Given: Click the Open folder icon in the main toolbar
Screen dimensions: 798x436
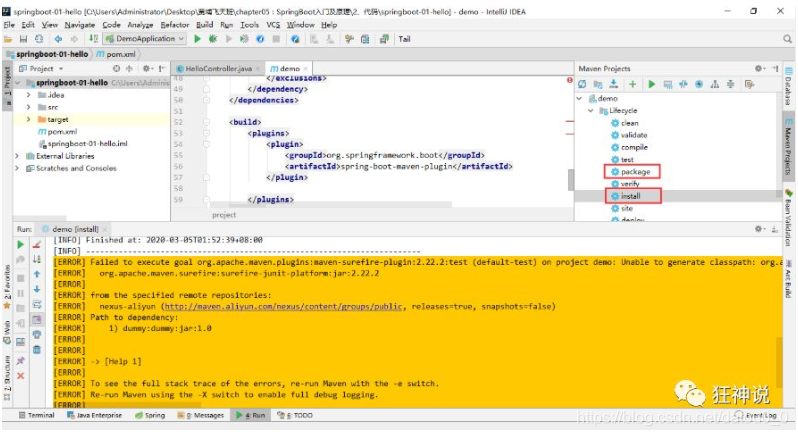Looking at the screenshot, I should 8,39.
